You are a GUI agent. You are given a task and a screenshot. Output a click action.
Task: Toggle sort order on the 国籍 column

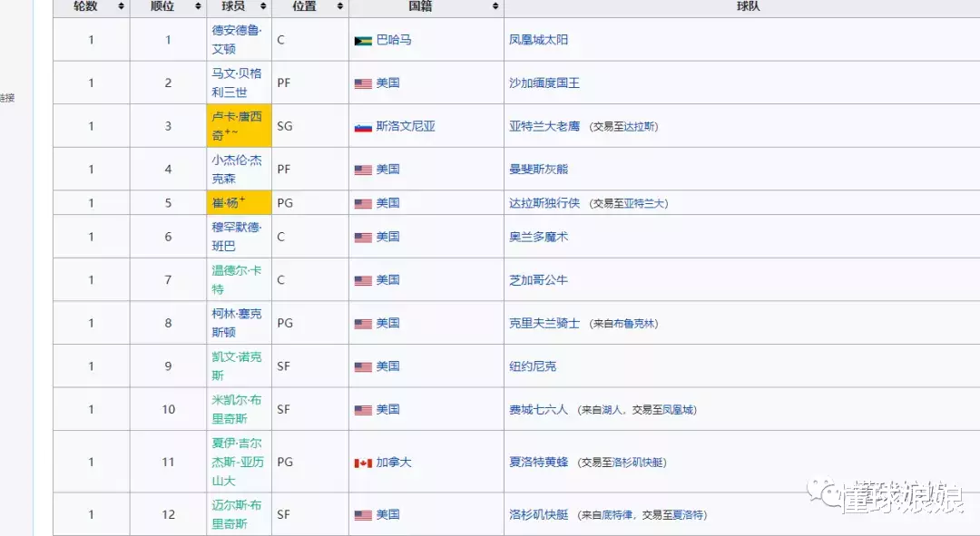(495, 7)
